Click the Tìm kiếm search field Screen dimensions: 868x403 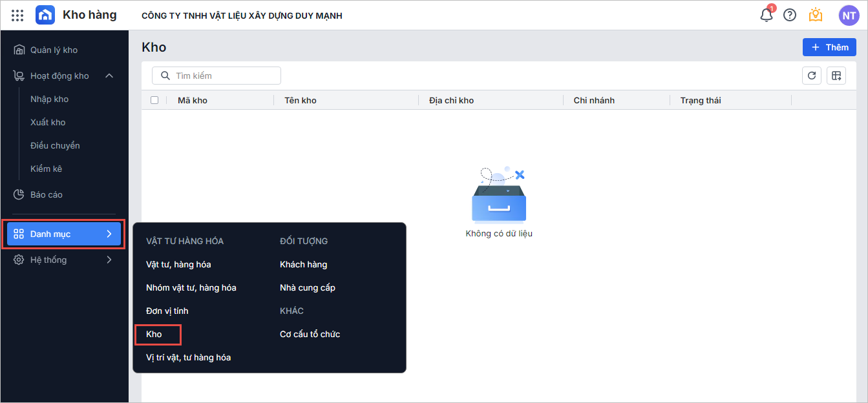(217, 76)
